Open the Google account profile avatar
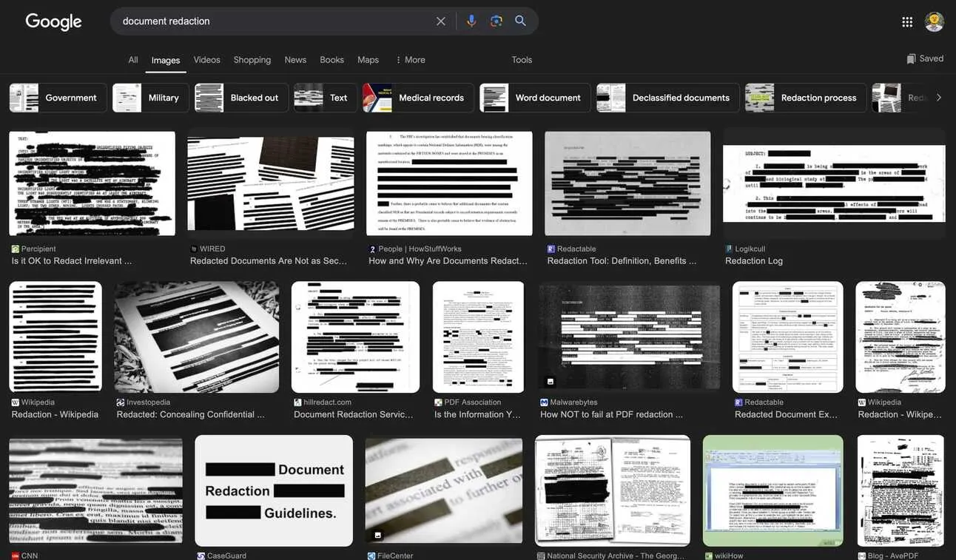 click(x=935, y=21)
